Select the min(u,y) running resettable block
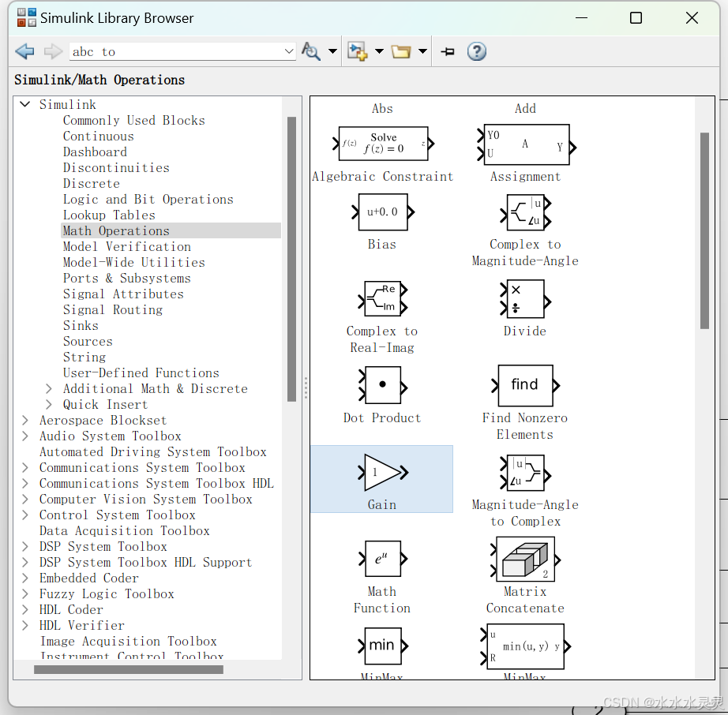The image size is (728, 715). 526,646
